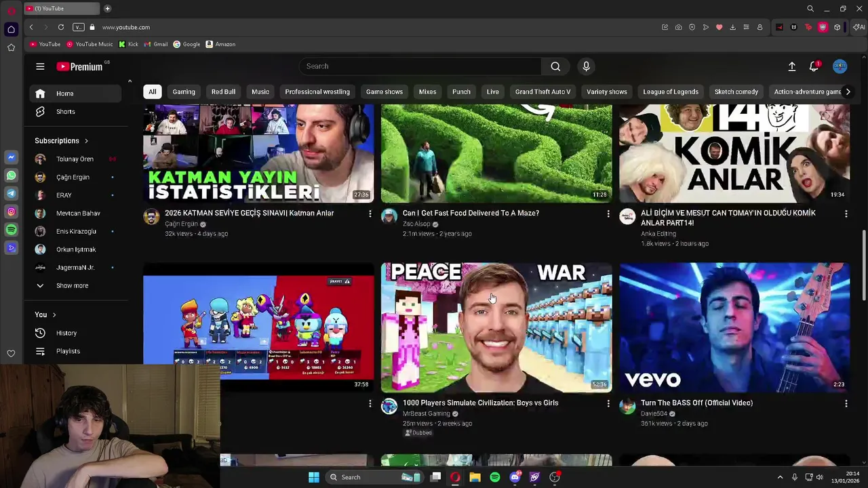Open Opera AI assistant button

pos(860,27)
